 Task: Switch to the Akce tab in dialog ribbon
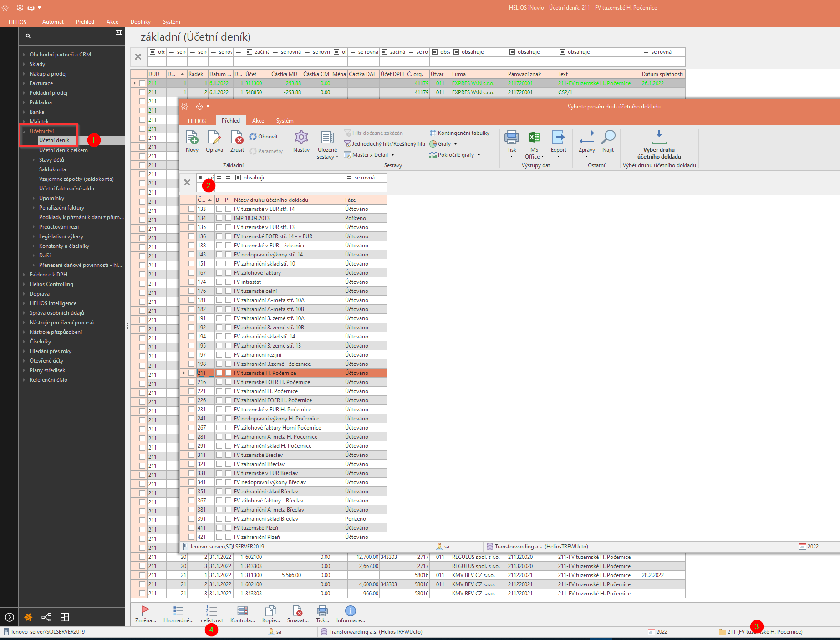pos(258,121)
